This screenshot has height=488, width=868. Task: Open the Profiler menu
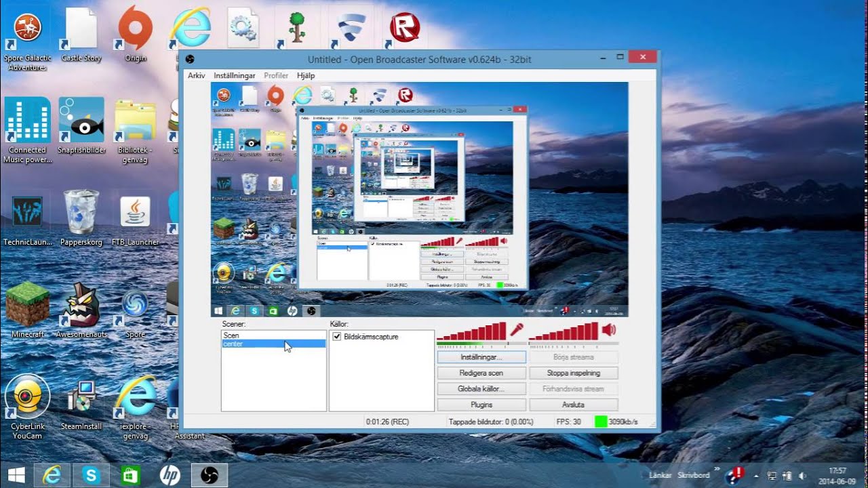276,76
